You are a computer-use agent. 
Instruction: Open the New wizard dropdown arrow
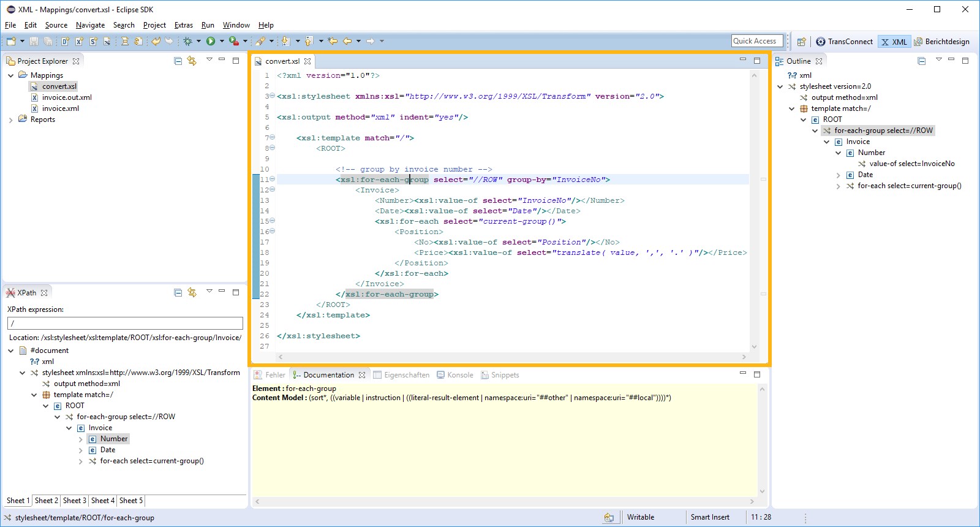[x=22, y=41]
